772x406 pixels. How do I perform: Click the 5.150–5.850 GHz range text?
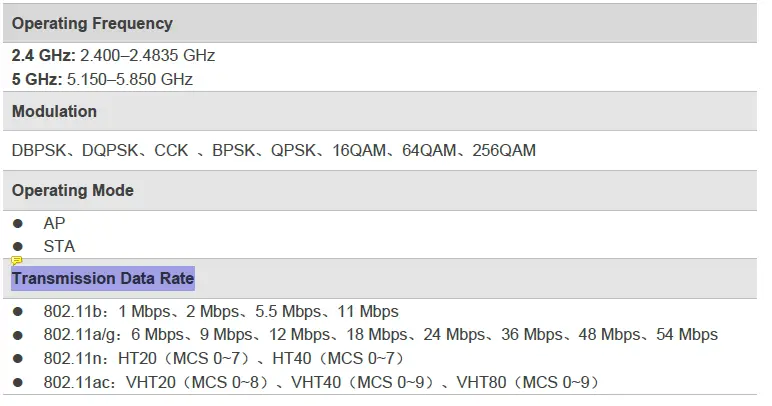pyautogui.click(x=130, y=79)
